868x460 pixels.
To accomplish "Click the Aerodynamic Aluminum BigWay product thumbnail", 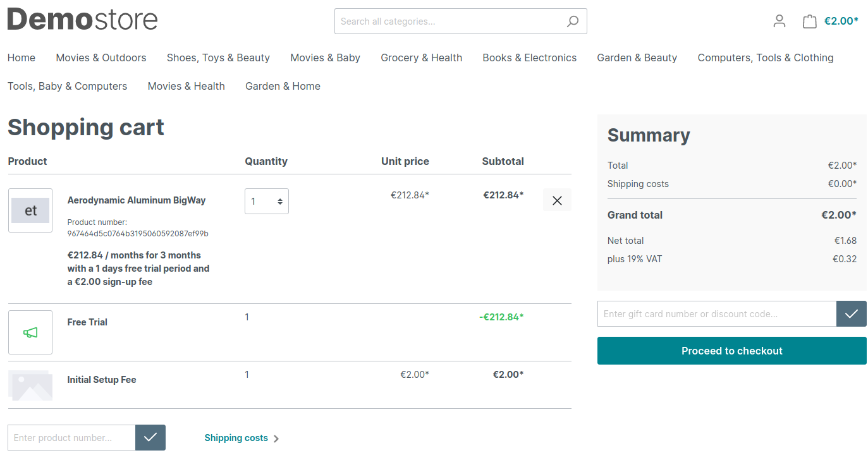I will (x=30, y=210).
